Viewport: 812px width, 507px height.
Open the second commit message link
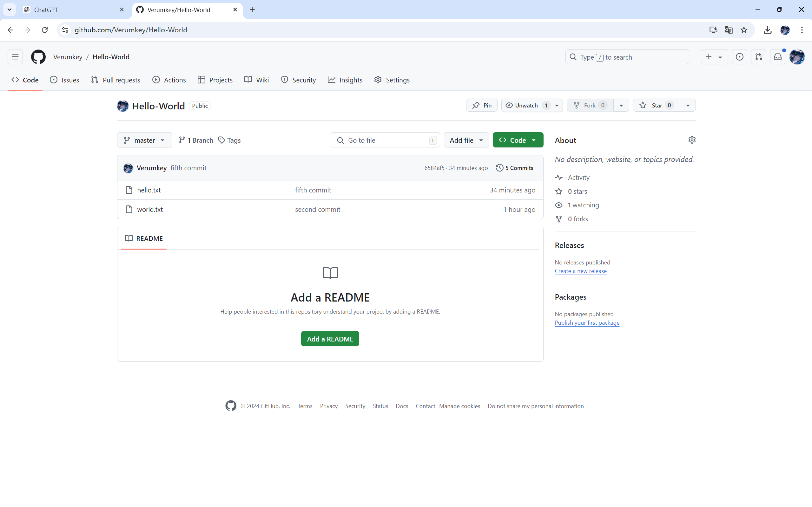(x=317, y=209)
